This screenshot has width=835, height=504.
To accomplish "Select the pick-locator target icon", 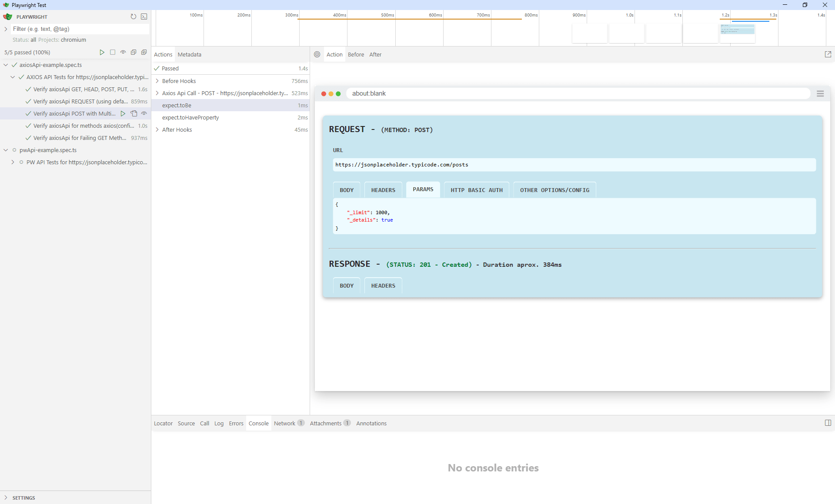I will pyautogui.click(x=317, y=54).
